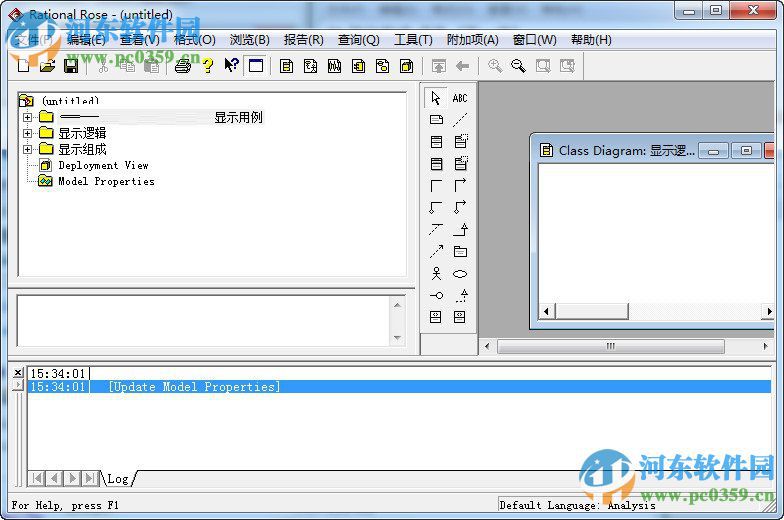This screenshot has height=520, width=784.
Task: Select the arrow Selection tool in toolbox
Action: [436, 98]
